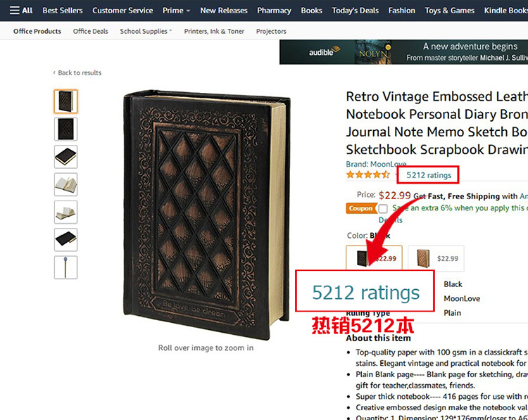The width and height of the screenshot is (528, 420).
Task: Click the main notebook product image
Action: (207, 215)
